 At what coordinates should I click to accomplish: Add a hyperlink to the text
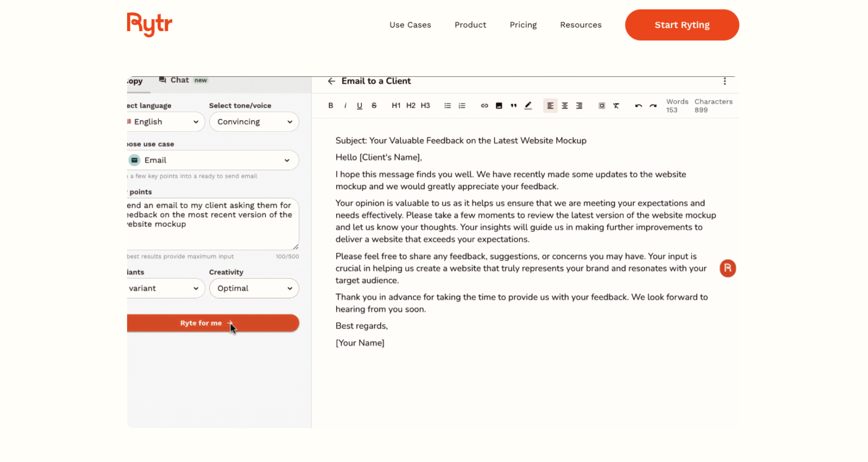pyautogui.click(x=484, y=105)
